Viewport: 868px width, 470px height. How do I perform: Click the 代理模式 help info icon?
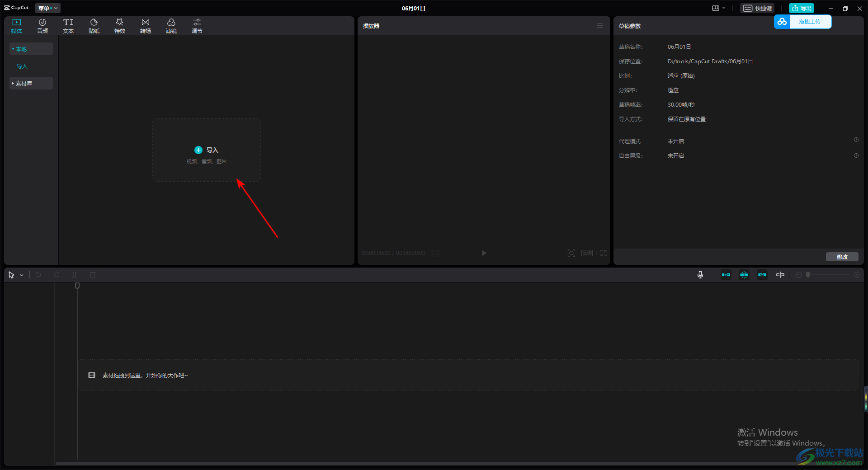point(856,140)
